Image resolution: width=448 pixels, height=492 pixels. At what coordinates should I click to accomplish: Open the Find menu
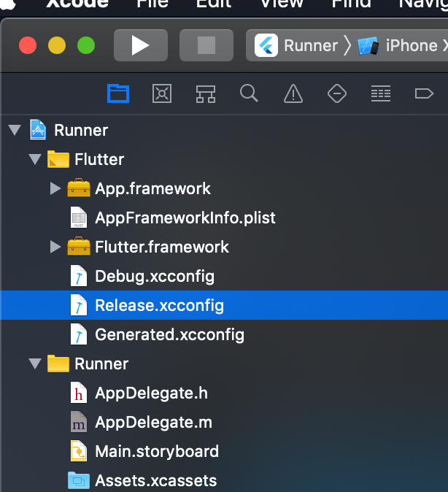tap(351, 4)
